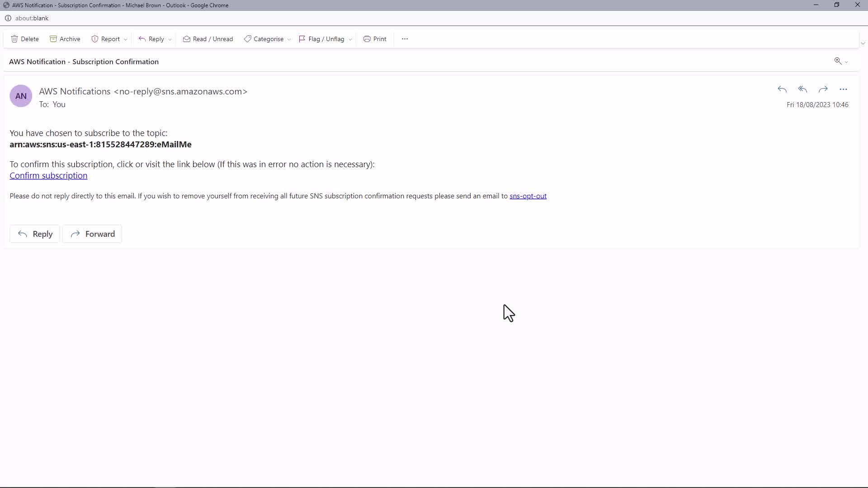Click the AN sender avatar
868x488 pixels.
tap(21, 96)
